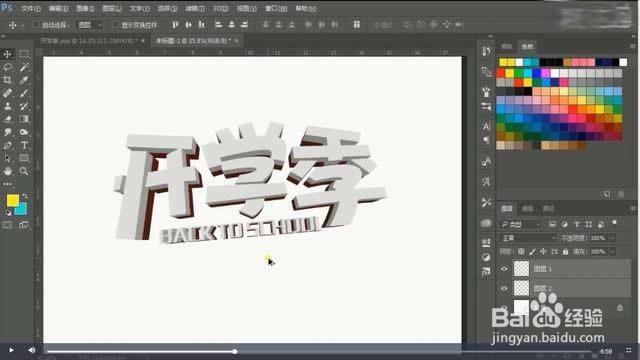Open the 文件 menu
Image resolution: width=640 pixels, height=360 pixels.
point(31,8)
